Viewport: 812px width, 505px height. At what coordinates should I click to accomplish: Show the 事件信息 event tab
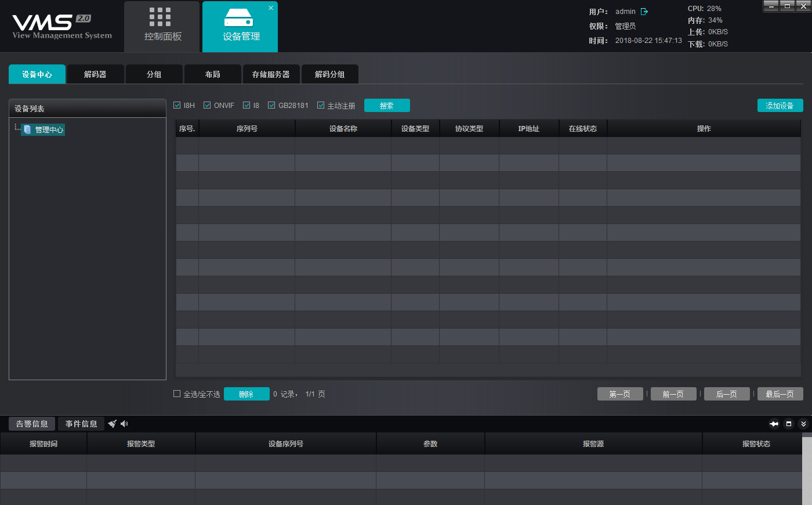point(81,424)
